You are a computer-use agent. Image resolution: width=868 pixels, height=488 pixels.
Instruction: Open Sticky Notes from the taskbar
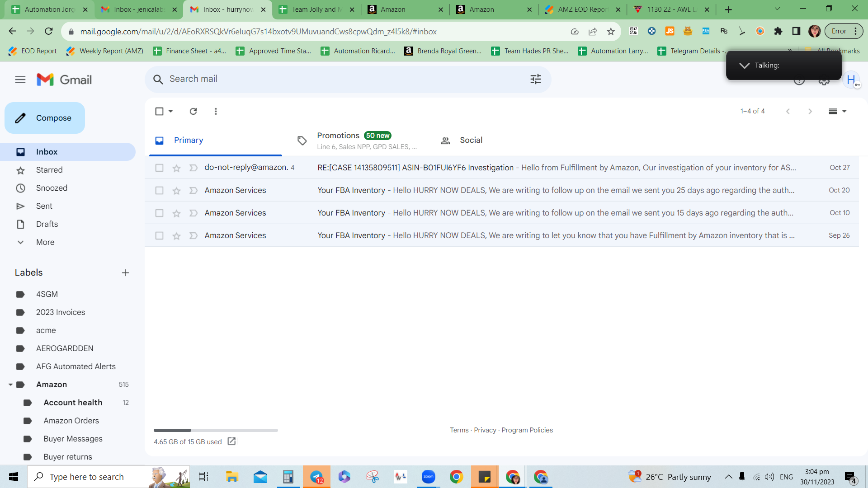point(485,477)
